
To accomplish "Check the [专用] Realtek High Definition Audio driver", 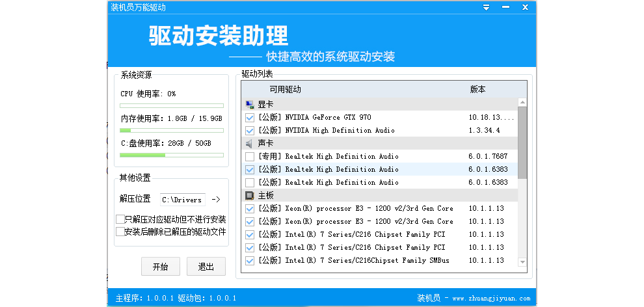I will point(250,157).
